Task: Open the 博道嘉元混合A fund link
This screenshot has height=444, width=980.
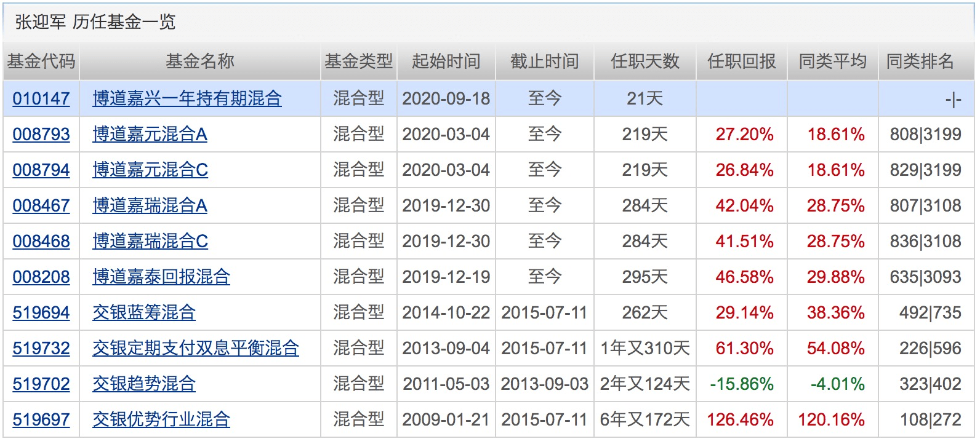Action: [150, 134]
